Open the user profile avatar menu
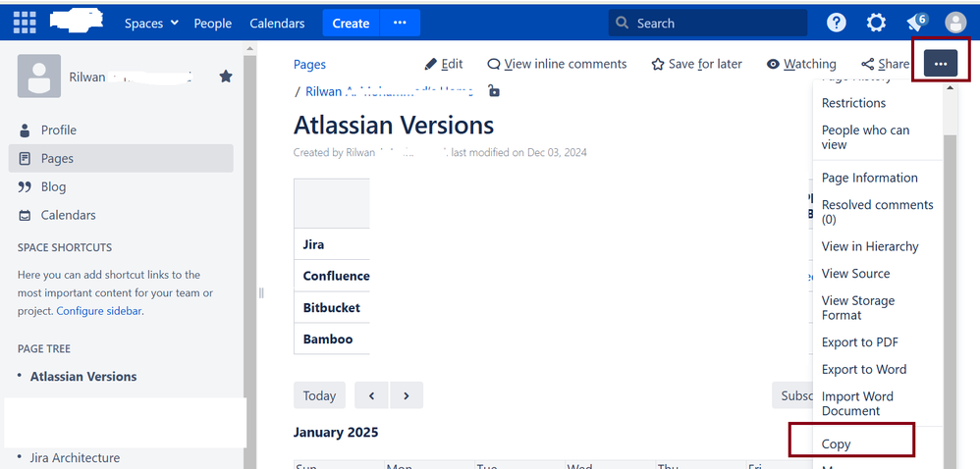This screenshot has height=469, width=980. (955, 24)
